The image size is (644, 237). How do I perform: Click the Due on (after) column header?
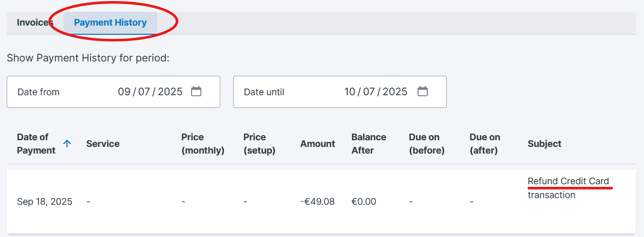(x=485, y=144)
